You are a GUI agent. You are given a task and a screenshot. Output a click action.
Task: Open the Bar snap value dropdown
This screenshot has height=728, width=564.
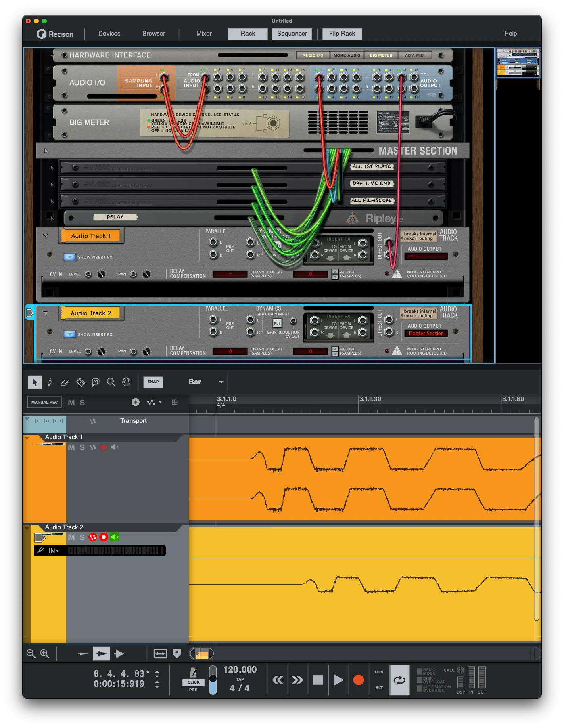pos(206,382)
